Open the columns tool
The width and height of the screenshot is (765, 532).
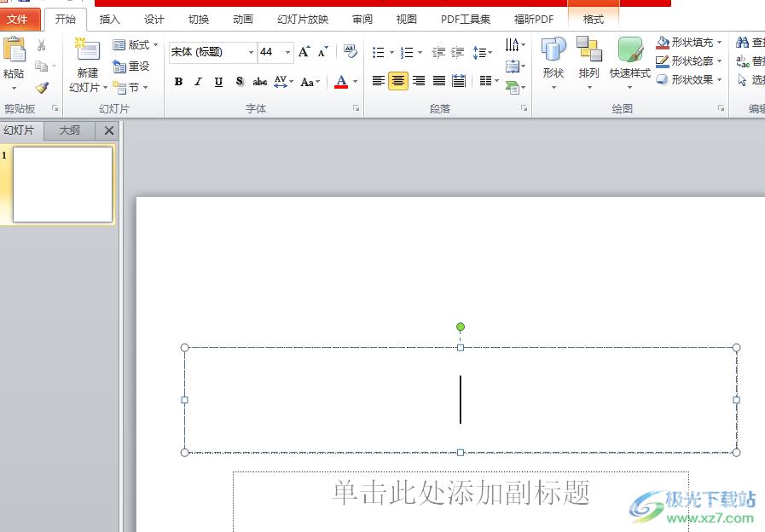(x=489, y=80)
